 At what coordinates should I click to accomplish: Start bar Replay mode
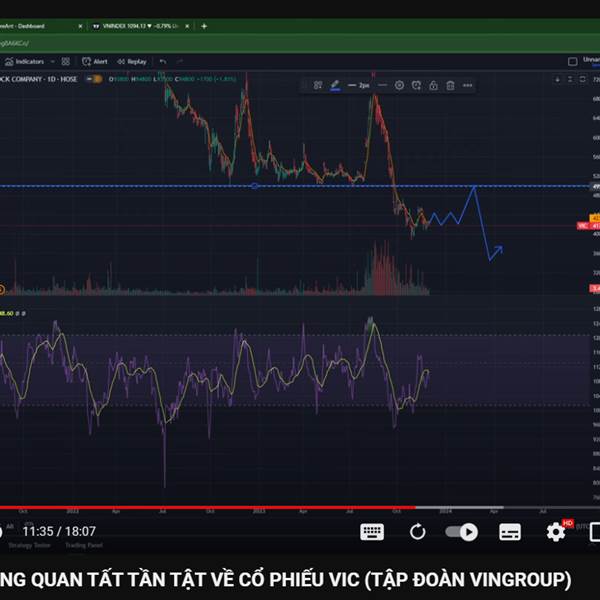tap(132, 62)
